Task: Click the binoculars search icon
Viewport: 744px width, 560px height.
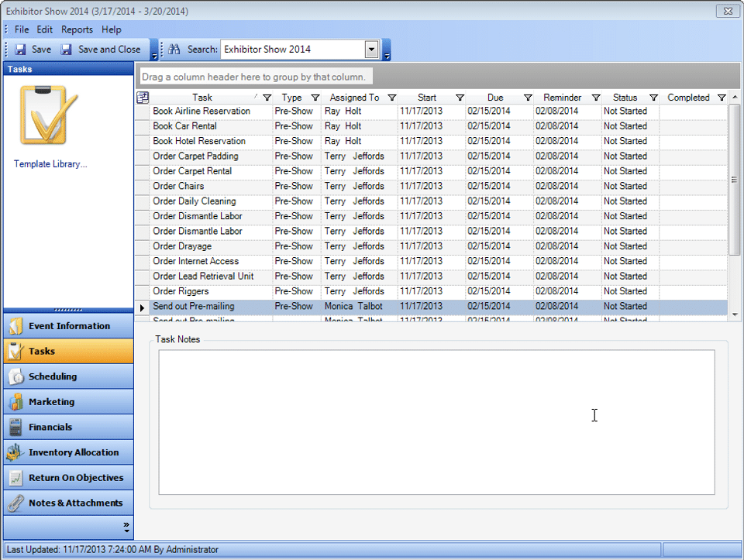Action: 174,49
